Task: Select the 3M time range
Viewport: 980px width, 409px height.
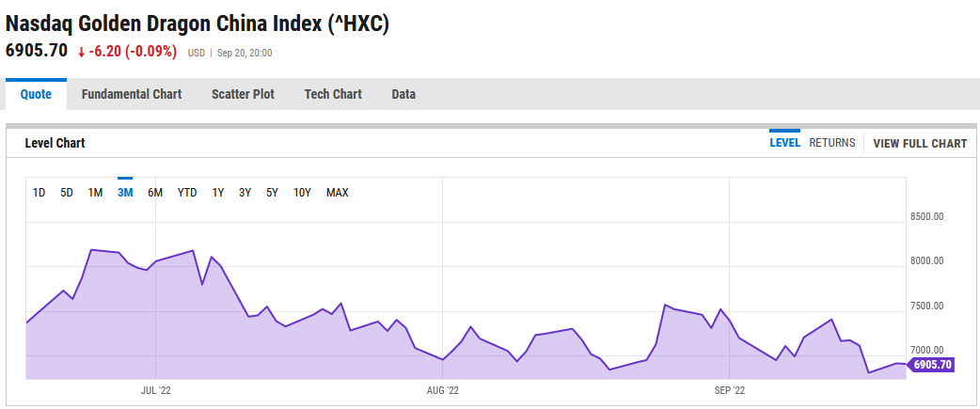Action: pos(125,193)
